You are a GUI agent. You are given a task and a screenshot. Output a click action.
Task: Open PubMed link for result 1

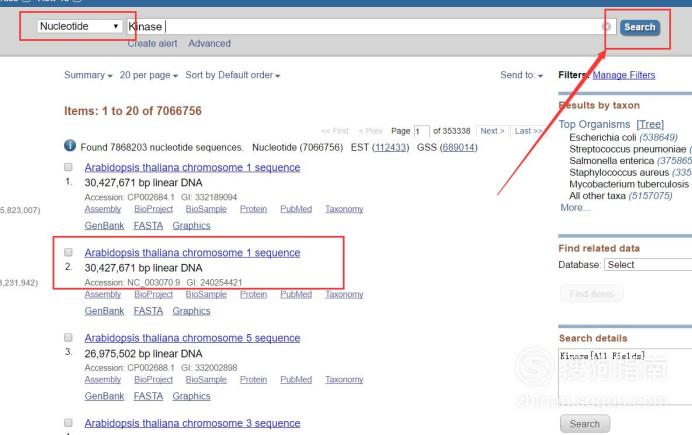coord(296,209)
